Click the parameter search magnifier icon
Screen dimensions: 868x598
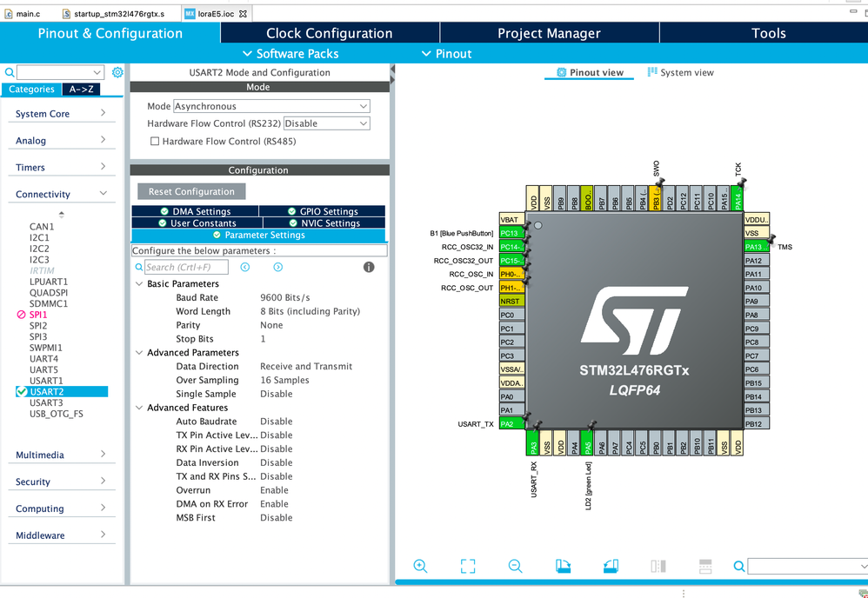(139, 267)
